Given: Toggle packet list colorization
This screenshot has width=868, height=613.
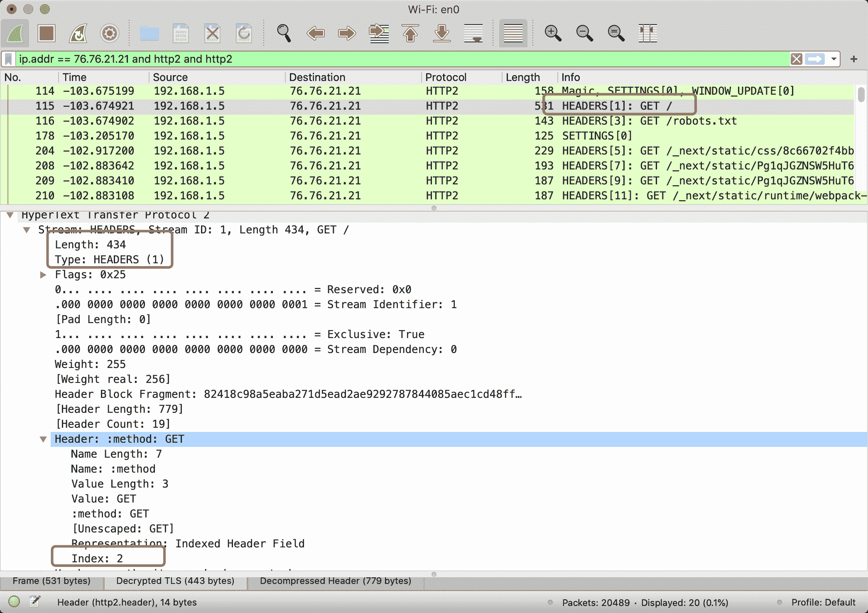Looking at the screenshot, I should 513,33.
